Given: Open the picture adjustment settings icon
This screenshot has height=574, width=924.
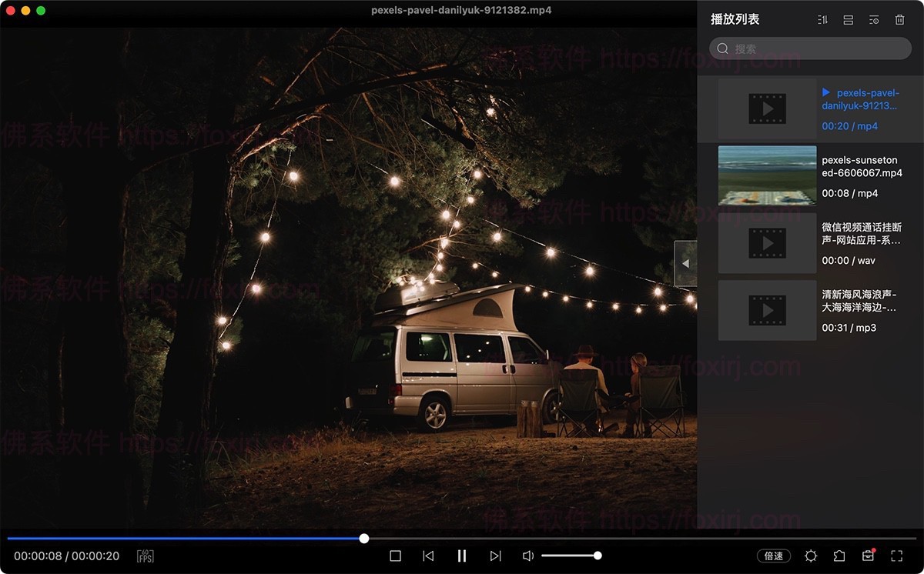Looking at the screenshot, I should coord(811,556).
